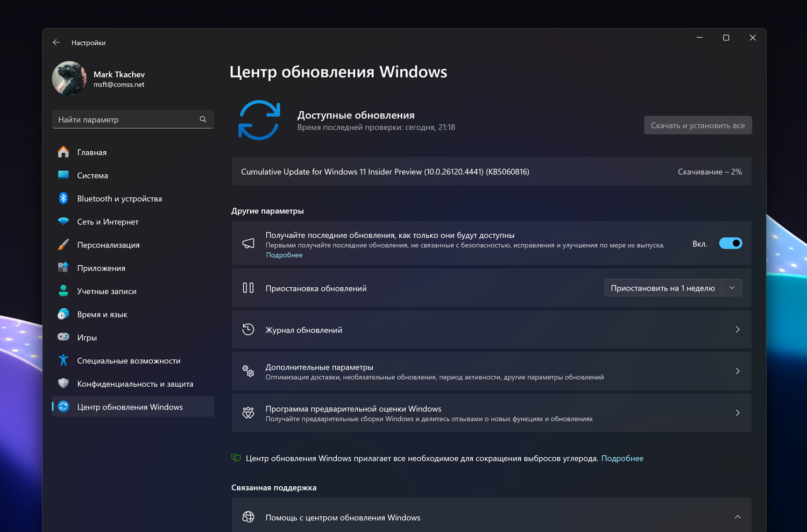This screenshot has height=532, width=807.
Task: Click the Программа предварительной оценки Windows title
Action: (x=353, y=409)
